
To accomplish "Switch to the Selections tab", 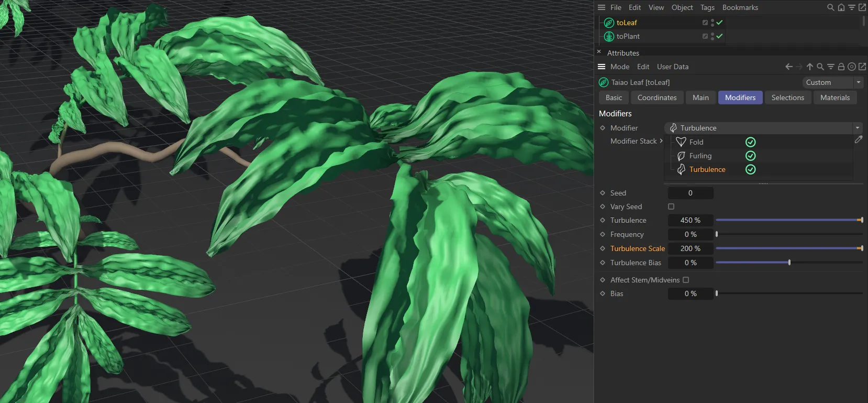I will [x=788, y=97].
